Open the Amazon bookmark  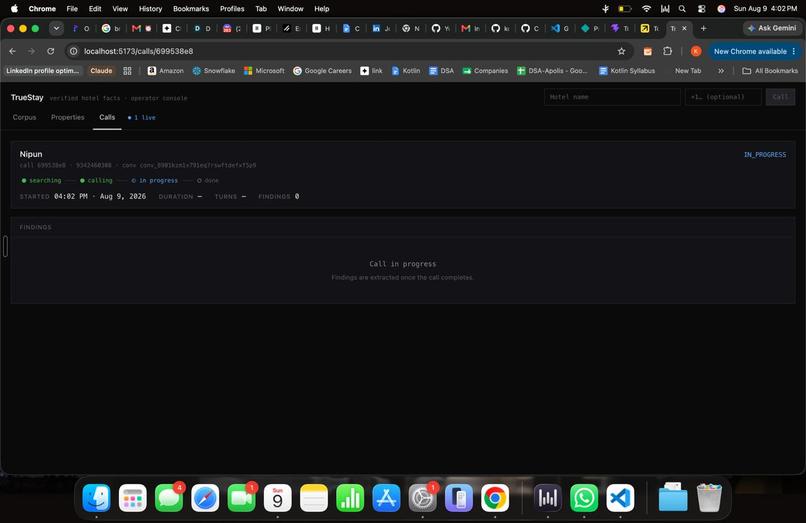(x=166, y=71)
